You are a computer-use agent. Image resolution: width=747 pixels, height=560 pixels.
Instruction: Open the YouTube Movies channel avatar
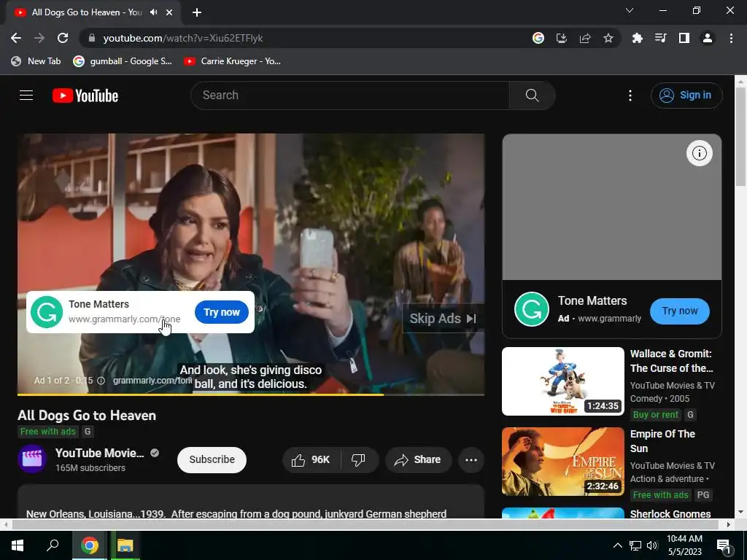pyautogui.click(x=32, y=459)
